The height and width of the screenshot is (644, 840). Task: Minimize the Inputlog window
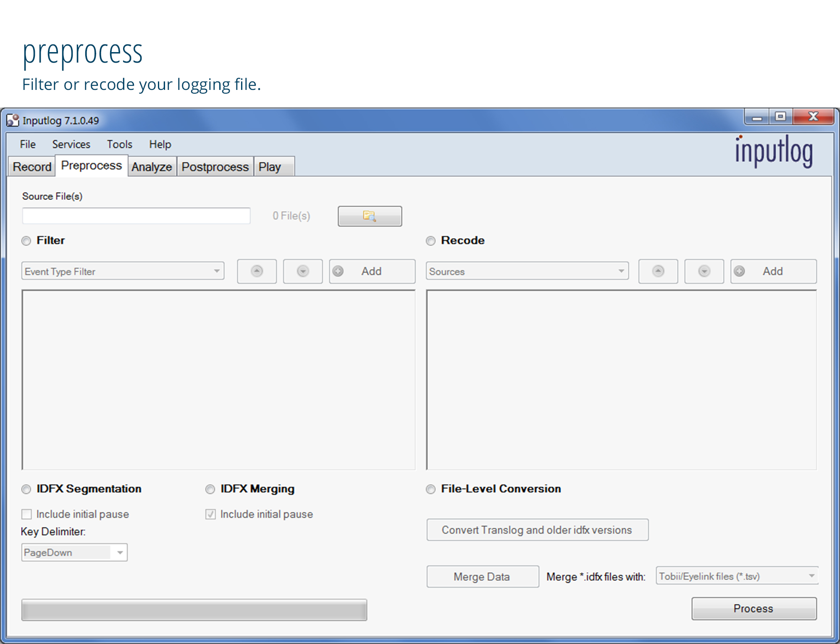tap(757, 117)
